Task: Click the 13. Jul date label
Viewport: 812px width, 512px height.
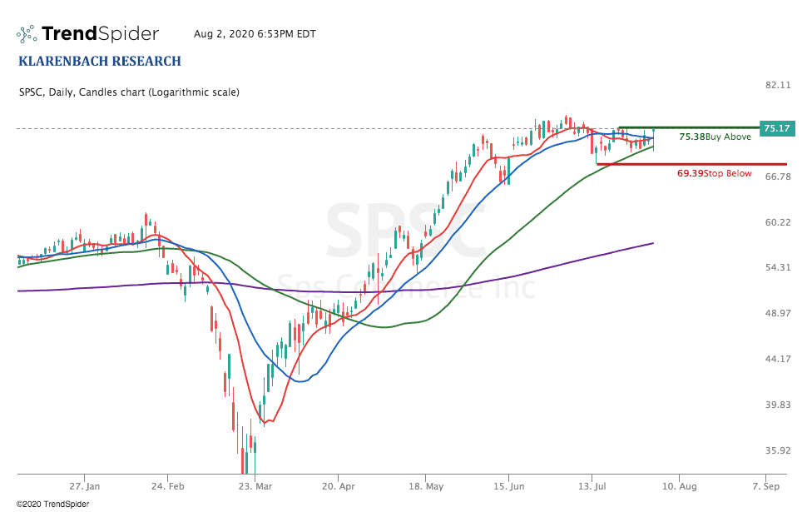Action: point(592,486)
